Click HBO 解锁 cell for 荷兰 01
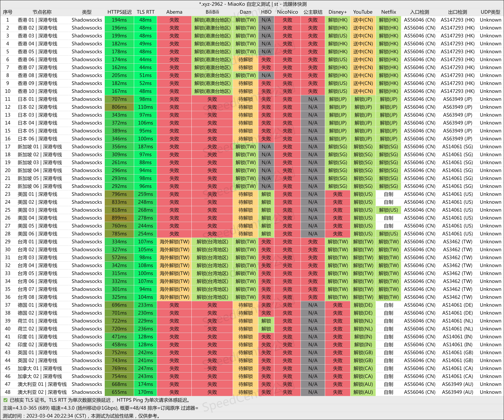Screen dimensions: 504x420 (266, 321)
